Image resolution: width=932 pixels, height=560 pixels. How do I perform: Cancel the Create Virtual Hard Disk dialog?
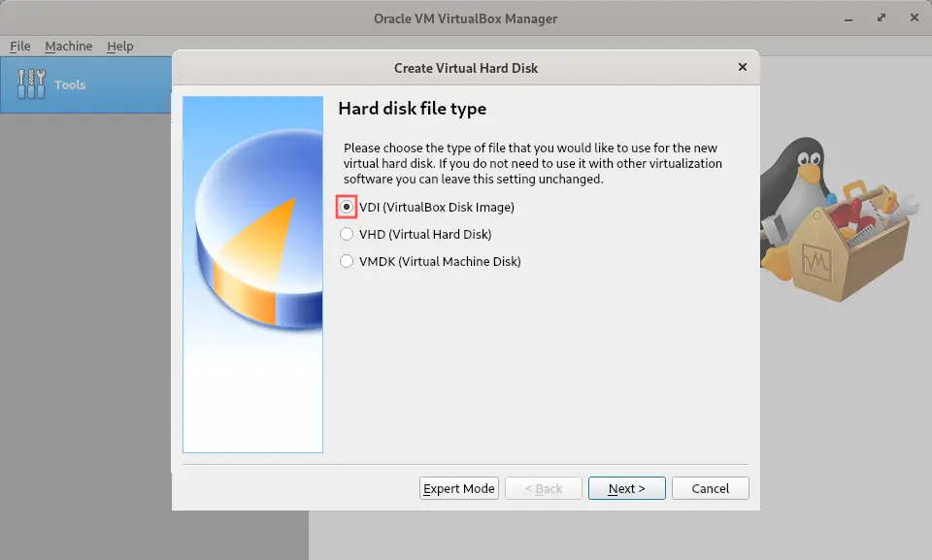pos(711,488)
